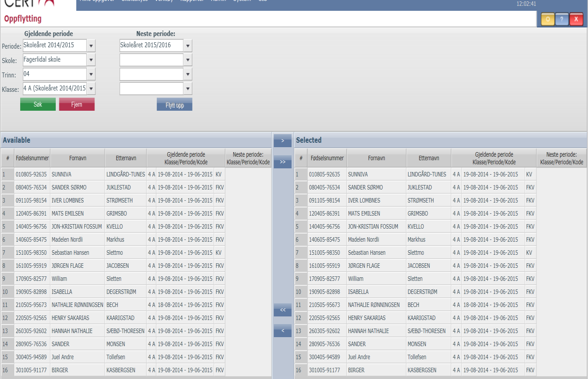The height and width of the screenshot is (379, 588).
Task: Click Selected table Neste periode column header
Action: coord(562,158)
